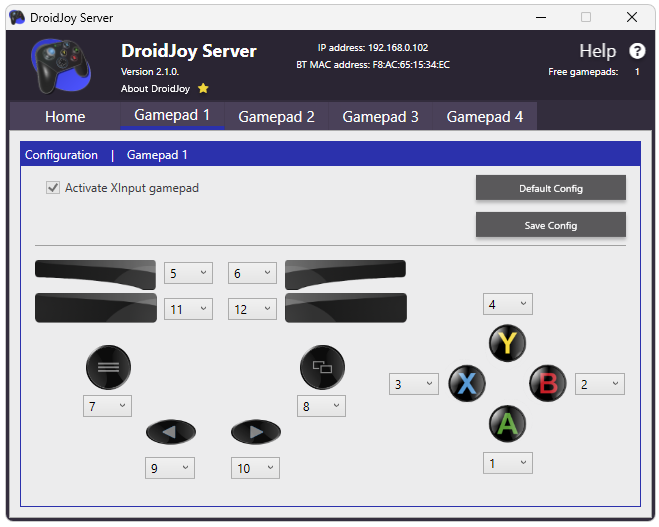Open the dropdown showing 6
The width and height of the screenshot is (659, 527).
click(252, 273)
